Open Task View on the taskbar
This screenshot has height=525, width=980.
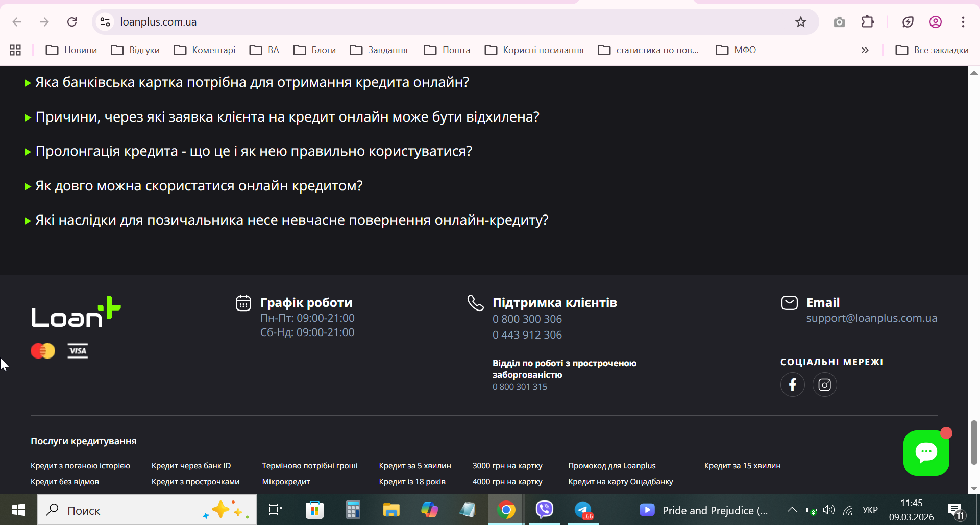point(276,510)
